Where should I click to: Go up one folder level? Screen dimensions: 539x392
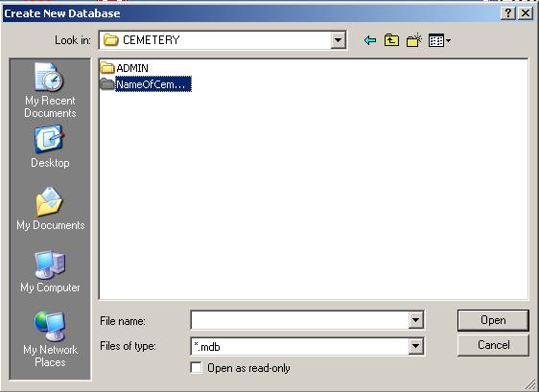point(391,40)
